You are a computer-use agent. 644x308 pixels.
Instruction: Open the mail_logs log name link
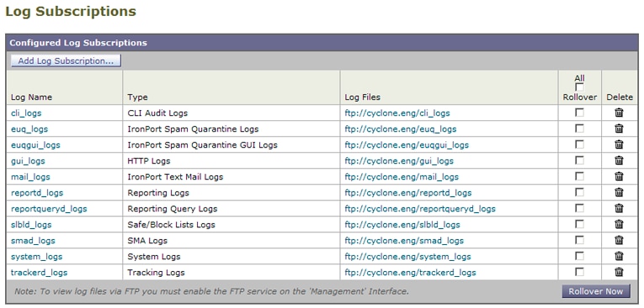point(30,177)
